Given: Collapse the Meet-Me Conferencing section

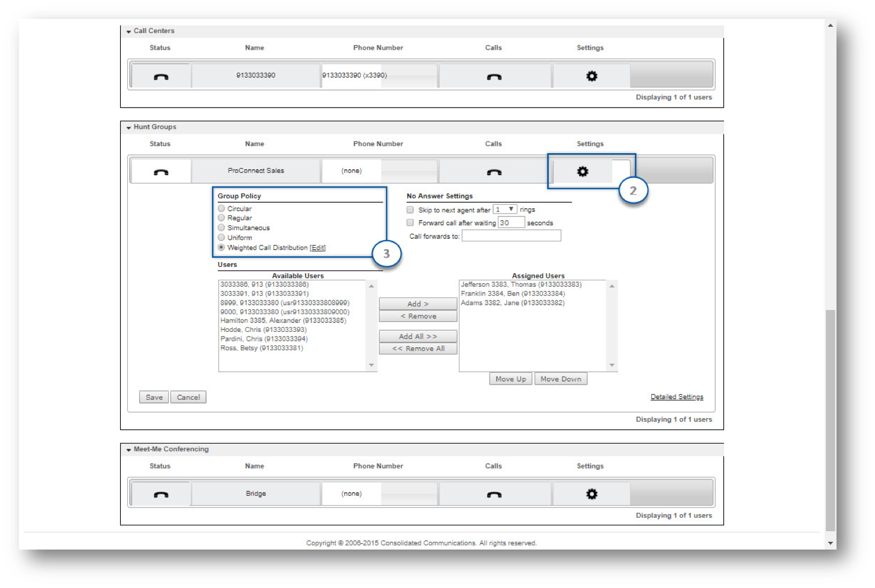Looking at the screenshot, I should [x=128, y=450].
